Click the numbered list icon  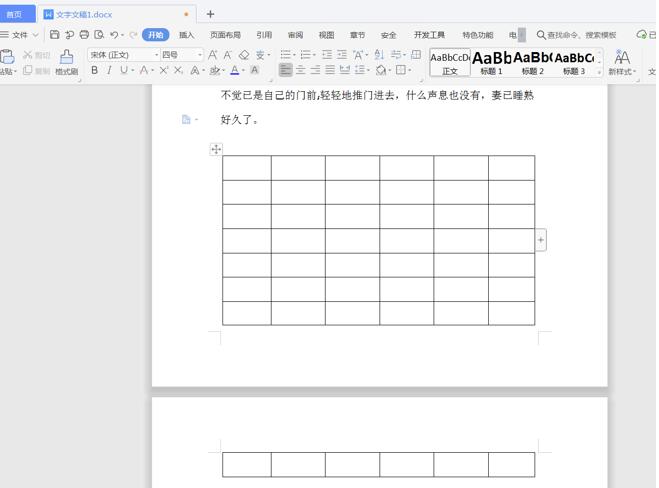306,55
